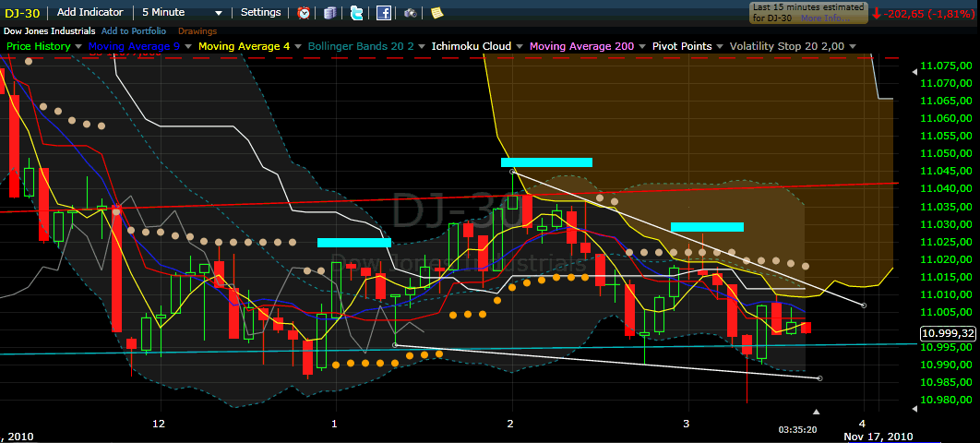
Task: Select the Price History indicator label
Action: click(40, 46)
